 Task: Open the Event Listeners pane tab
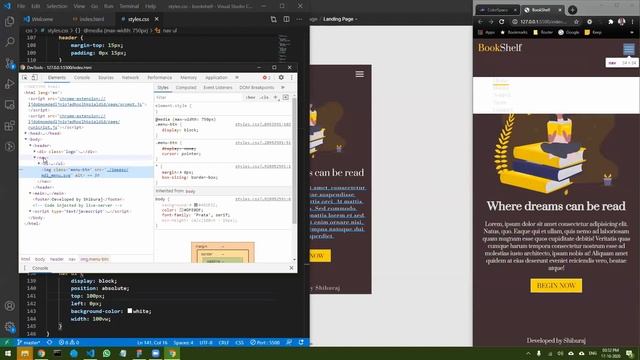pyautogui.click(x=218, y=88)
